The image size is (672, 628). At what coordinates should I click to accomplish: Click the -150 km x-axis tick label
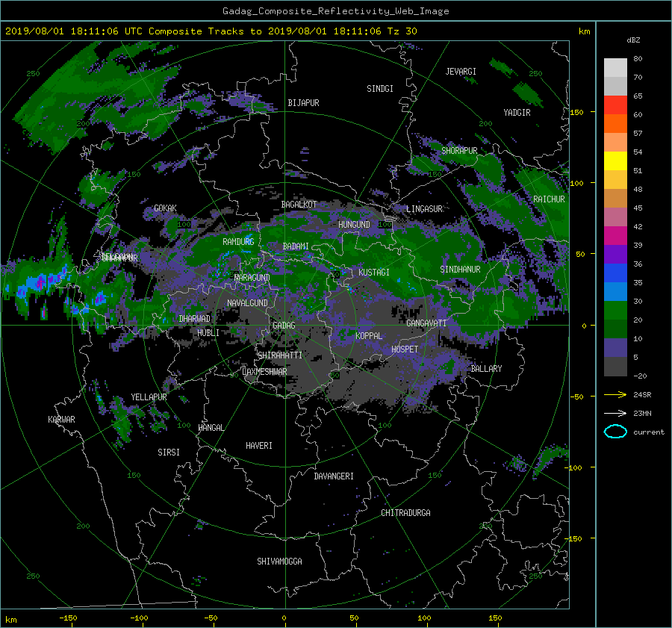tap(68, 618)
